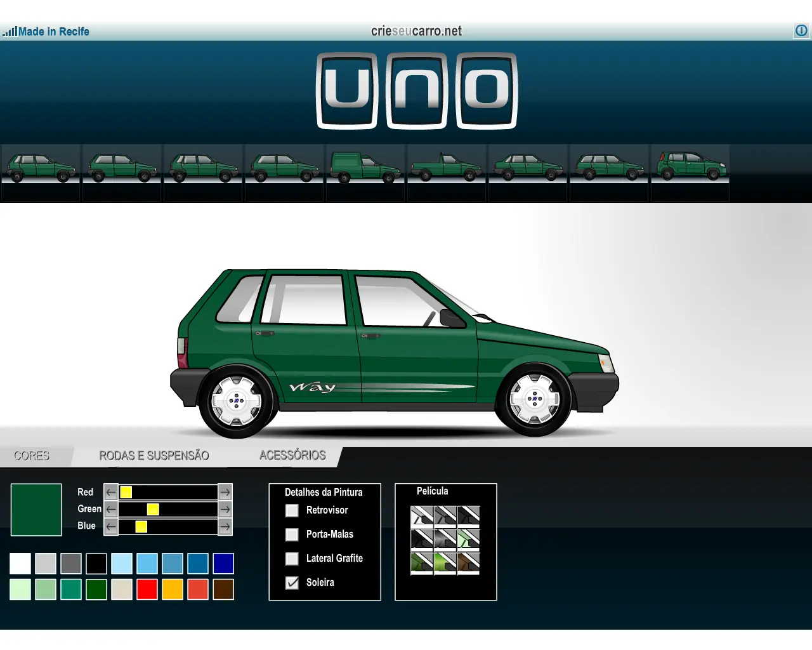Screen dimensions: 812x650
Task: Apply the middle-row left black window film
Action: click(x=422, y=540)
